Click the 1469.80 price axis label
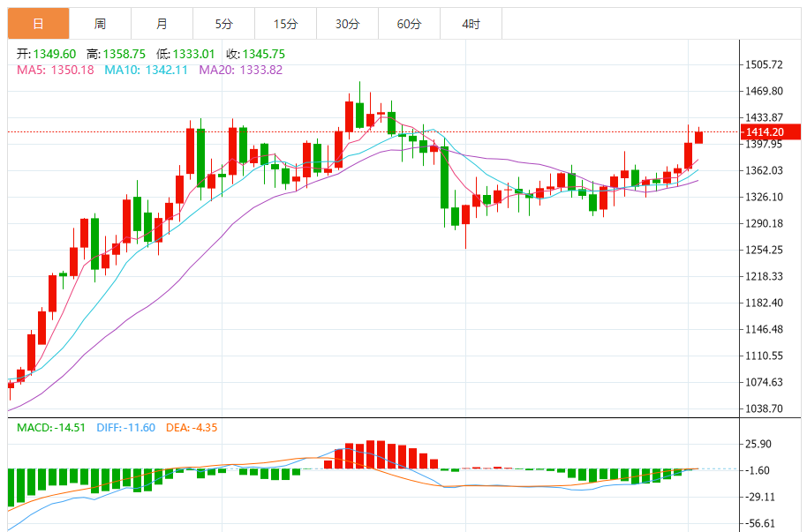This screenshot has width=807, height=532. (x=765, y=91)
